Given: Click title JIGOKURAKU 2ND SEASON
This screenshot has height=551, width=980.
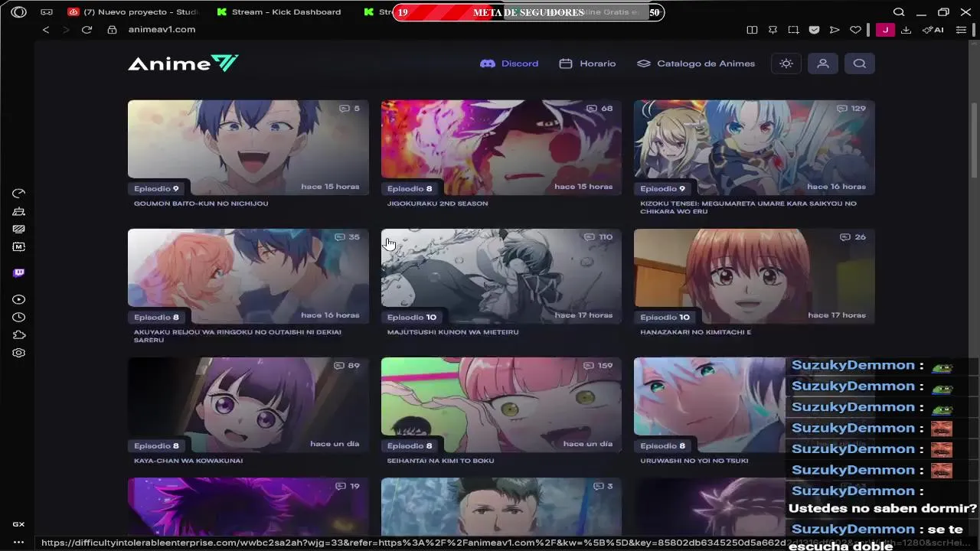Looking at the screenshot, I should (x=438, y=204).
